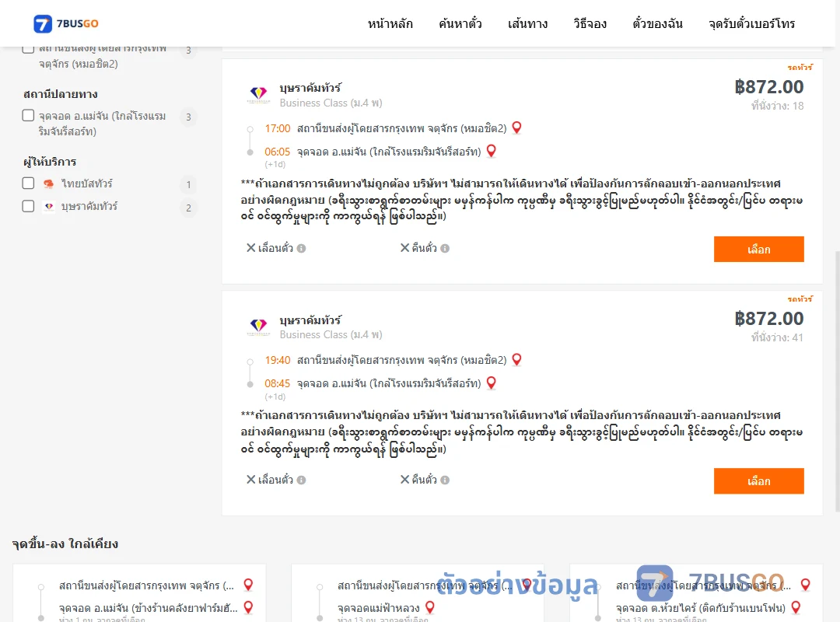Screen dimensions: 840x622
Task: Click the top map pin in the third nearby route card
Action: click(805, 585)
